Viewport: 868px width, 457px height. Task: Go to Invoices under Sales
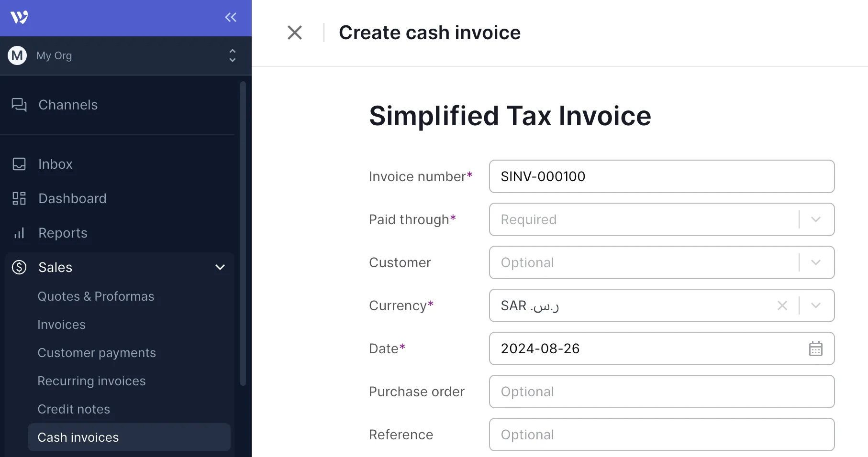point(61,325)
